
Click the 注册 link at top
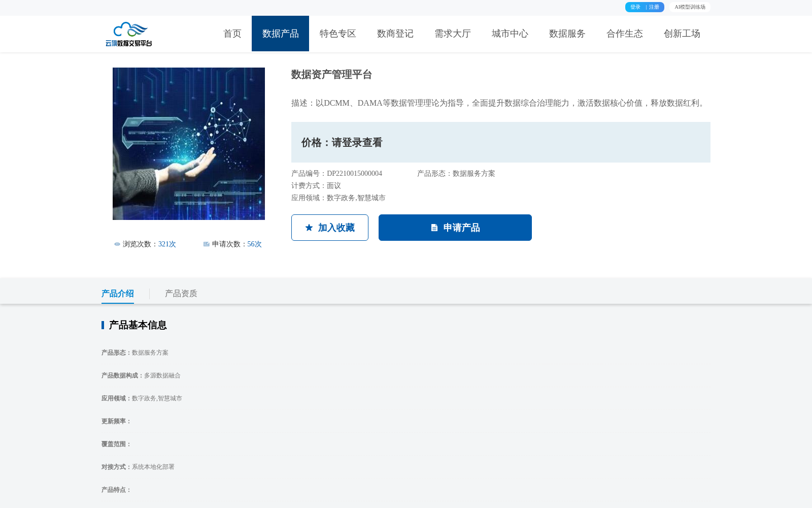654,7
